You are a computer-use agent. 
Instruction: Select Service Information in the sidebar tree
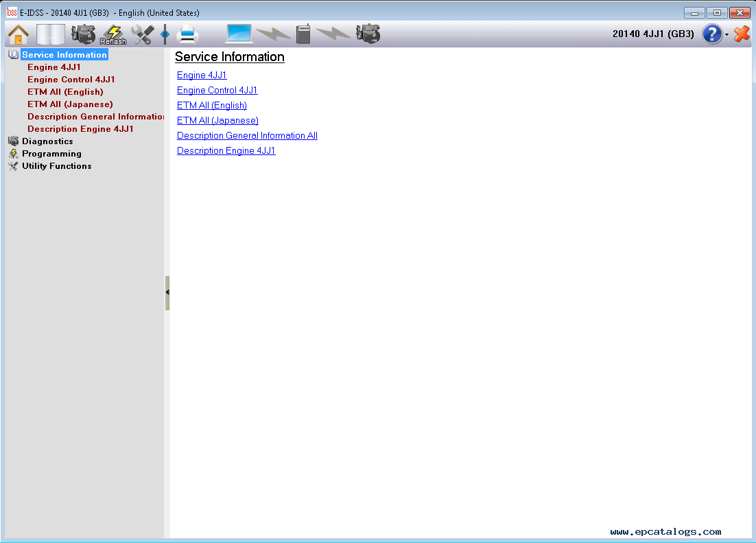click(x=64, y=54)
